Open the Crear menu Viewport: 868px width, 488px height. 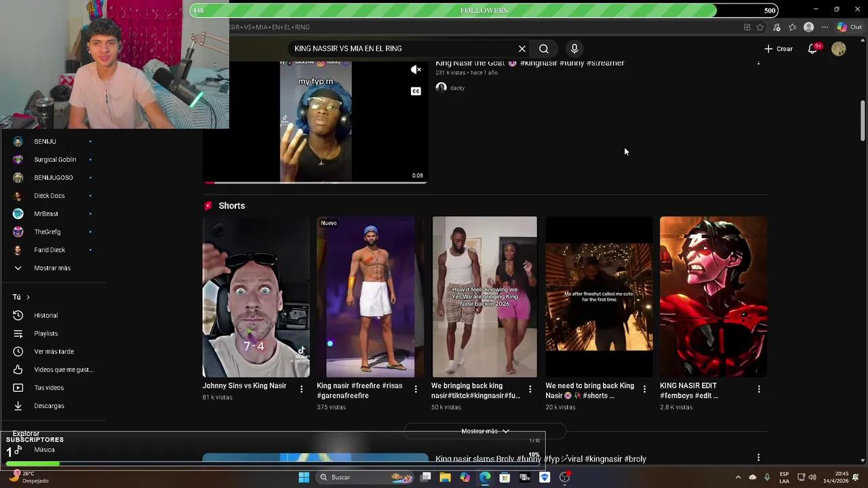click(x=778, y=49)
